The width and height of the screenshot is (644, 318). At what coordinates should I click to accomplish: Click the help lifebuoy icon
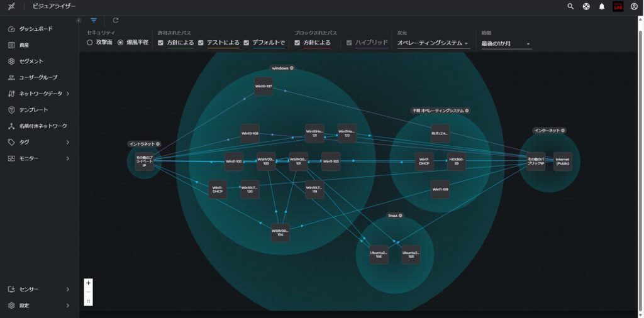tap(587, 6)
